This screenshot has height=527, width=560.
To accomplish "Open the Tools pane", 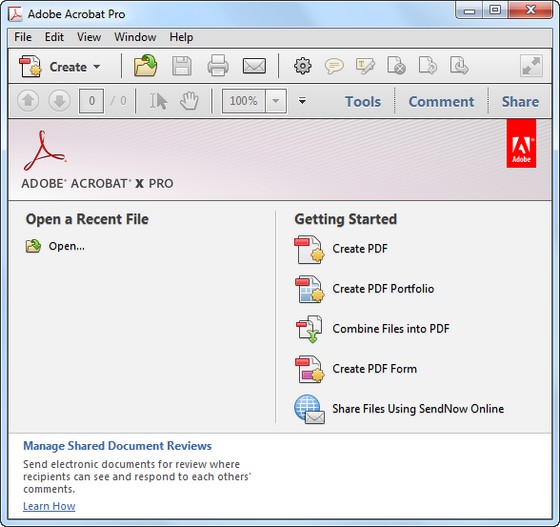I will pyautogui.click(x=363, y=102).
